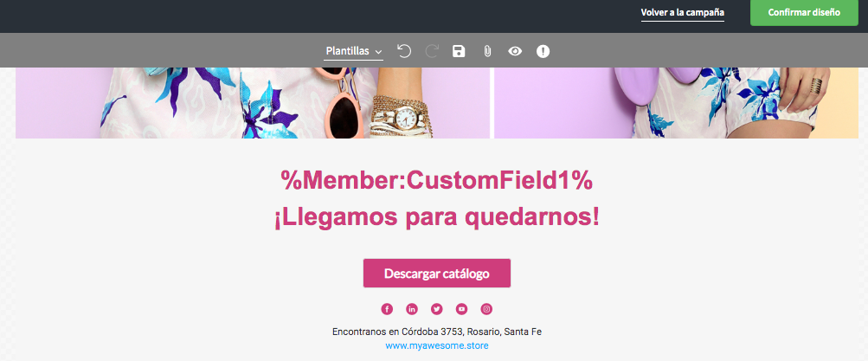Select the %Member:CustomField1% heading text
This screenshot has width=868, height=361.
click(x=437, y=180)
